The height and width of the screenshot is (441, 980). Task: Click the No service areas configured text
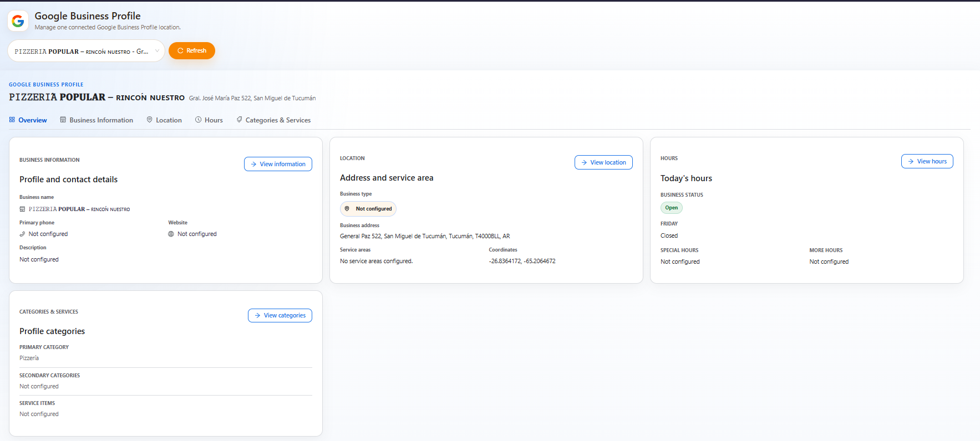(x=376, y=261)
